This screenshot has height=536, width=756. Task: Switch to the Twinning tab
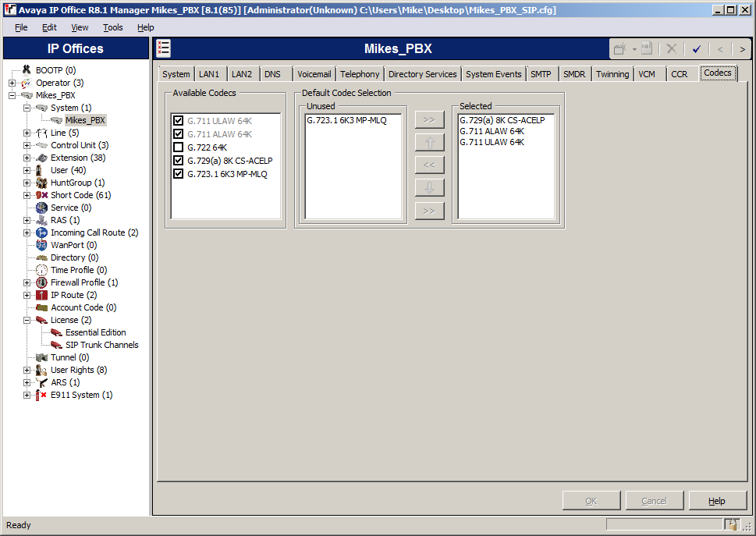point(612,74)
